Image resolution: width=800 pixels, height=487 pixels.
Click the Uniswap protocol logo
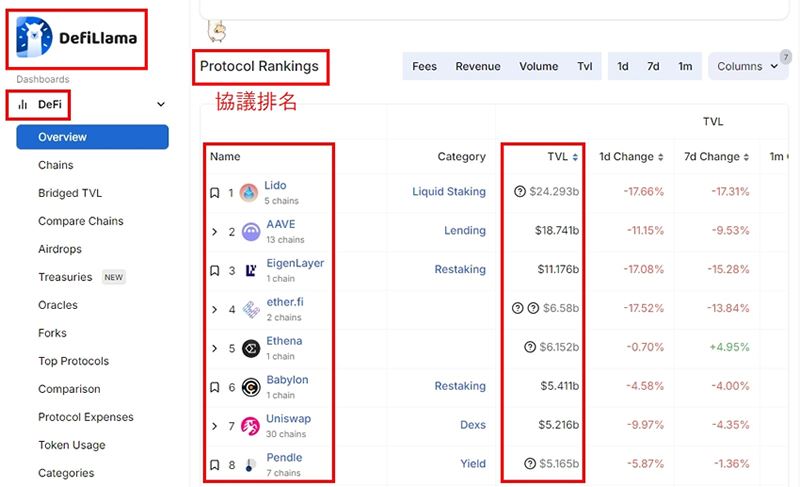pos(250,426)
